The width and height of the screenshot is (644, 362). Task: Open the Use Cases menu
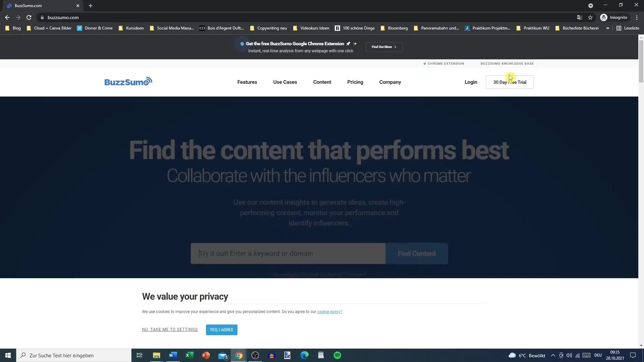(x=285, y=82)
